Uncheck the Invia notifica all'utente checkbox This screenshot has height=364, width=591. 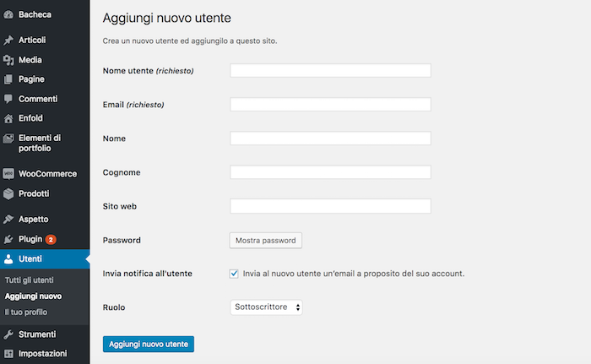(x=234, y=274)
